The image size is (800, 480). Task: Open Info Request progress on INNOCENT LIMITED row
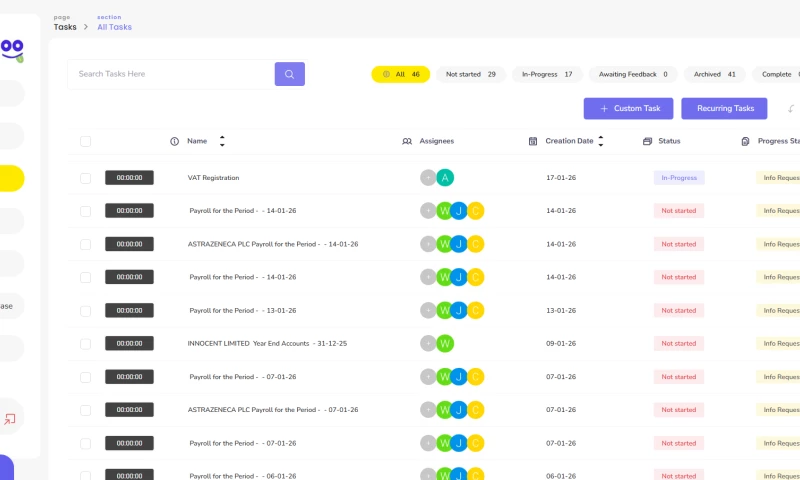[778, 343]
